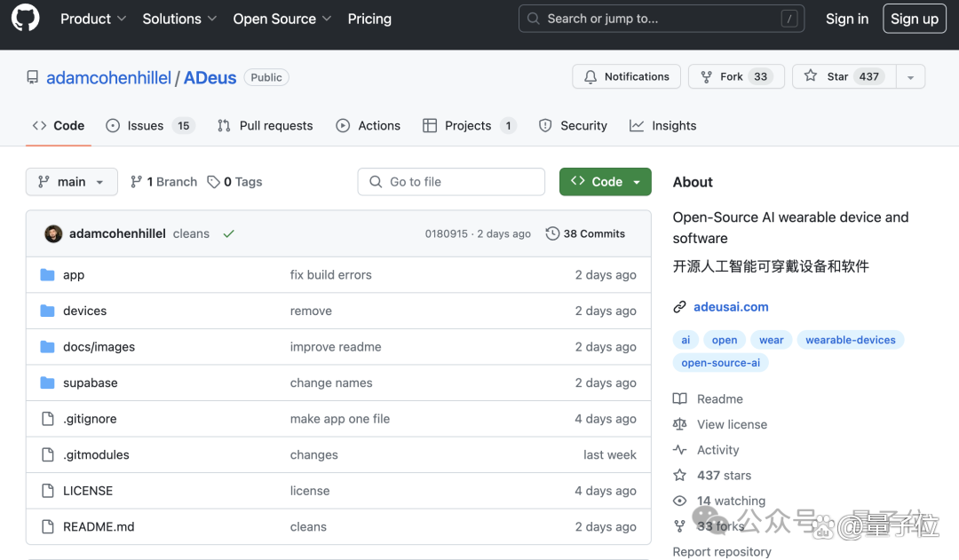Open the star lists dropdown arrow
Image resolution: width=959 pixels, height=560 pixels.
[911, 77]
